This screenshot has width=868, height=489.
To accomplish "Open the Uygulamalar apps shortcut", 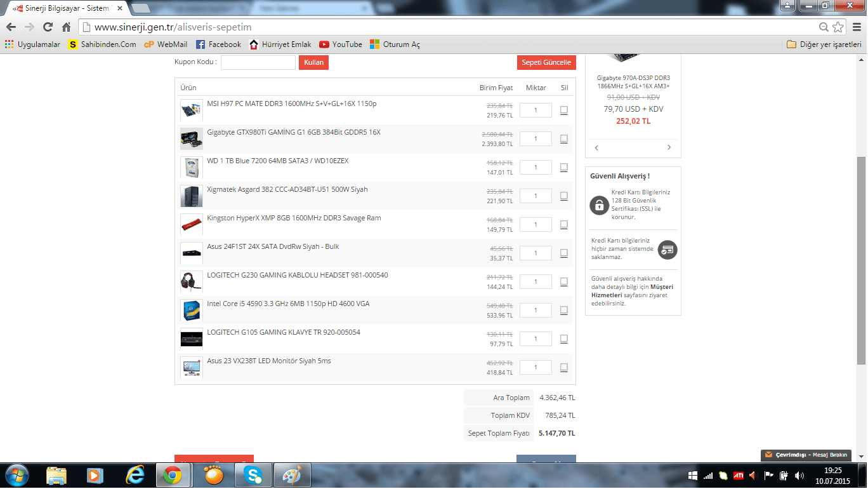I will pyautogui.click(x=32, y=44).
